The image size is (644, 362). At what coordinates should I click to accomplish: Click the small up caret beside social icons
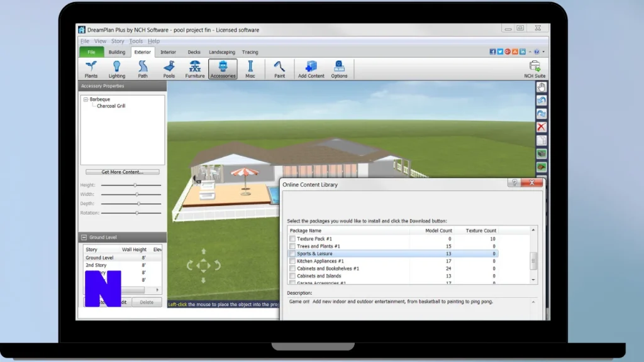(x=530, y=52)
